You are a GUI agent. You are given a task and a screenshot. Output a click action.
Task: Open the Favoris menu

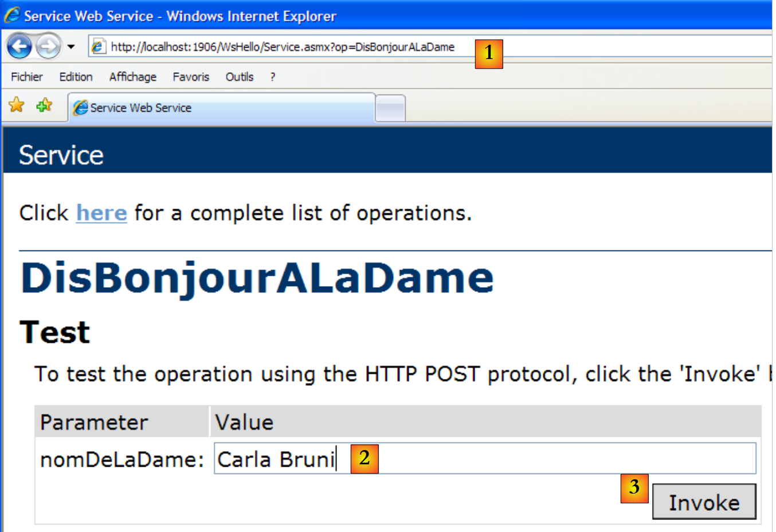[191, 77]
